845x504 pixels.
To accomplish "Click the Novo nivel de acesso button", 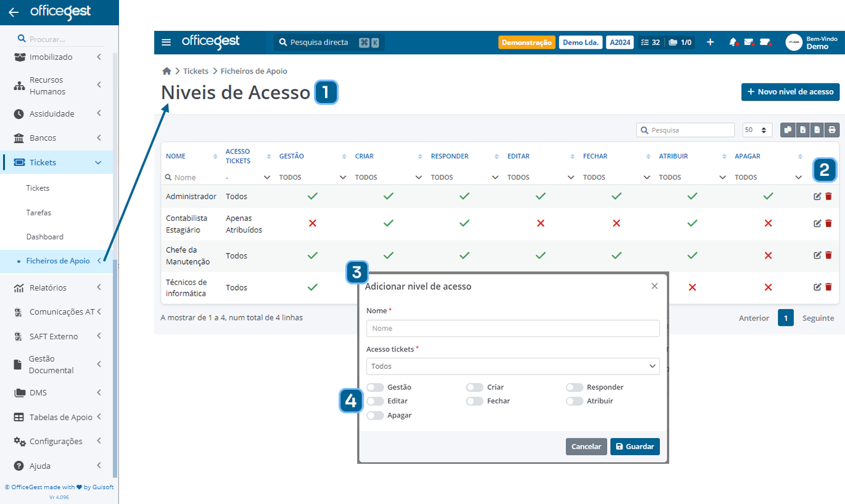I will tap(790, 91).
